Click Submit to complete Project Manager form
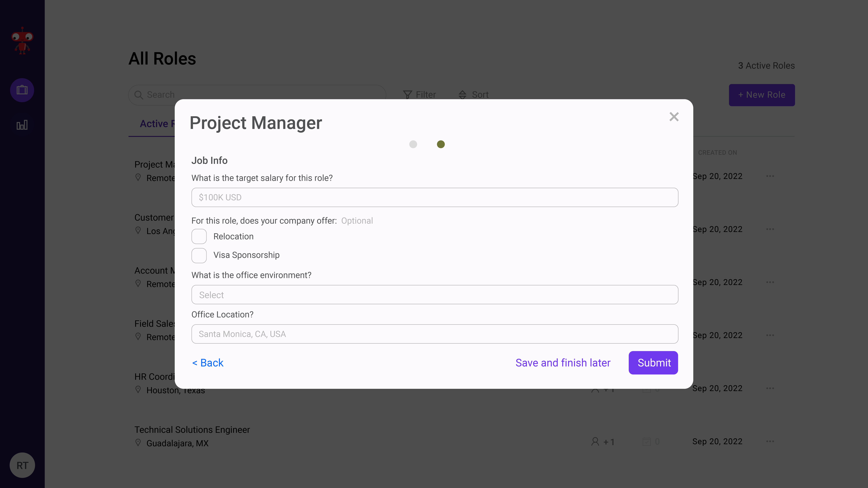The image size is (868, 488). [x=653, y=362]
